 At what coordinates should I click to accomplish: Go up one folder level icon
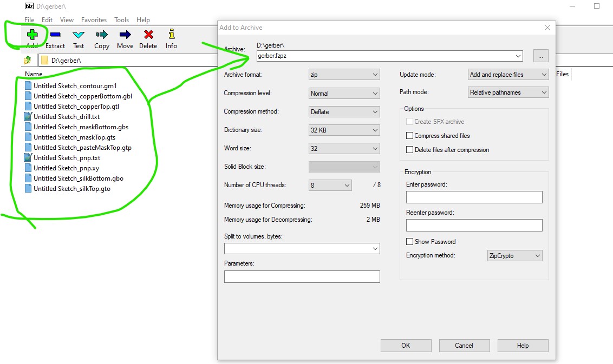(28, 60)
